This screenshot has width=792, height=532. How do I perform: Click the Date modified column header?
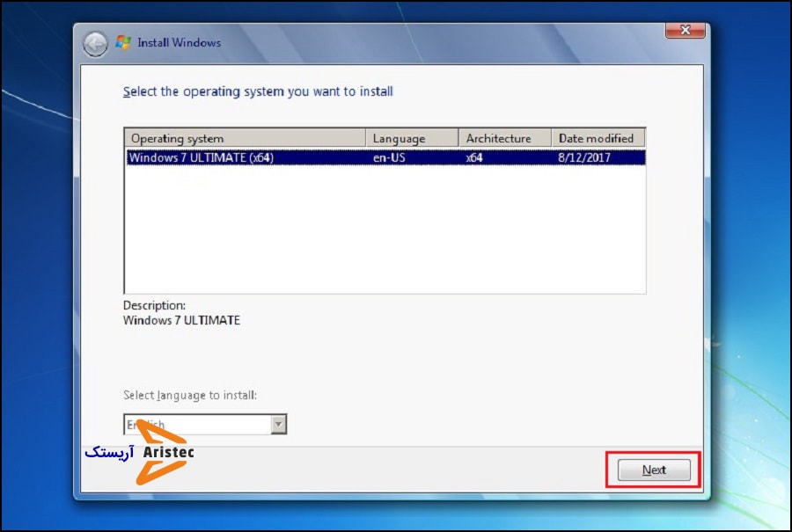pyautogui.click(x=598, y=138)
